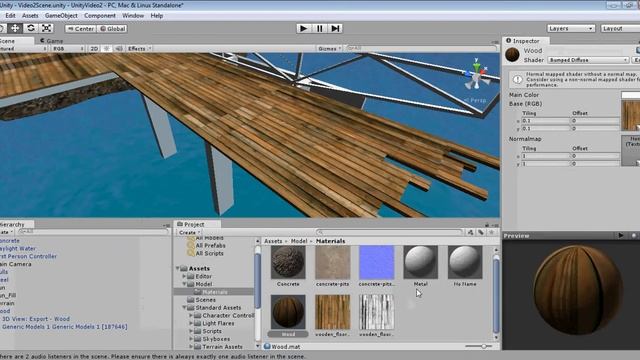640x360 pixels.
Task: Select Daylight Water in Hierarchy
Action: (18, 248)
